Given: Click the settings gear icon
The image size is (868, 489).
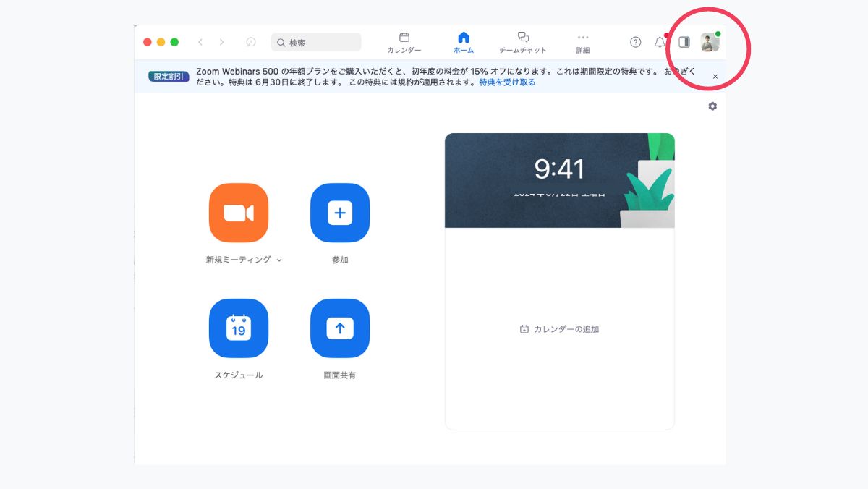Looking at the screenshot, I should point(712,106).
